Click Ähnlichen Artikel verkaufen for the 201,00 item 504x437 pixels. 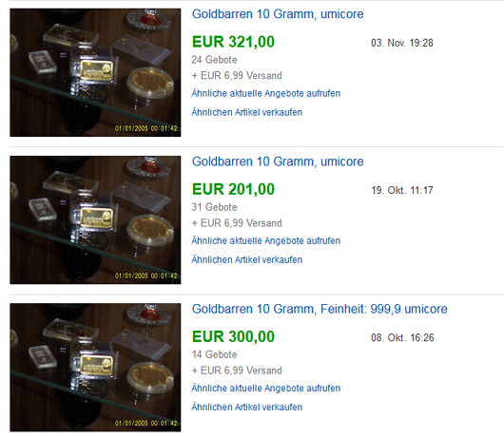247,259
